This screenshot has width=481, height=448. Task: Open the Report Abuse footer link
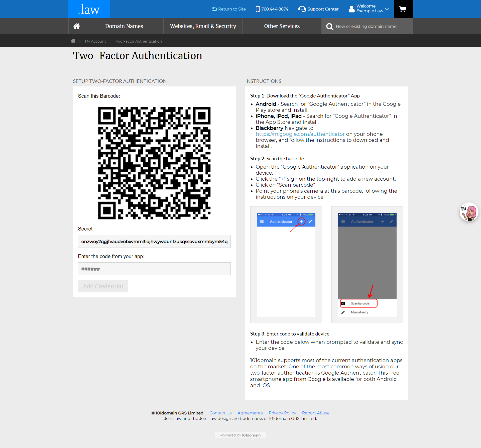coord(316,413)
